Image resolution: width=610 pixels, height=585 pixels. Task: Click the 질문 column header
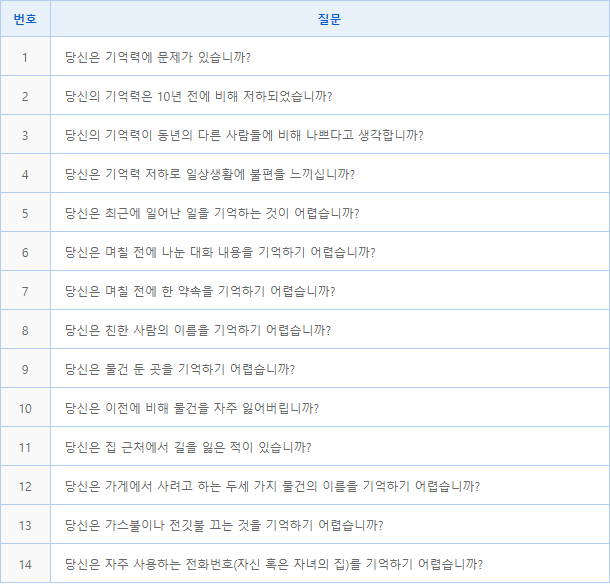(330, 19)
